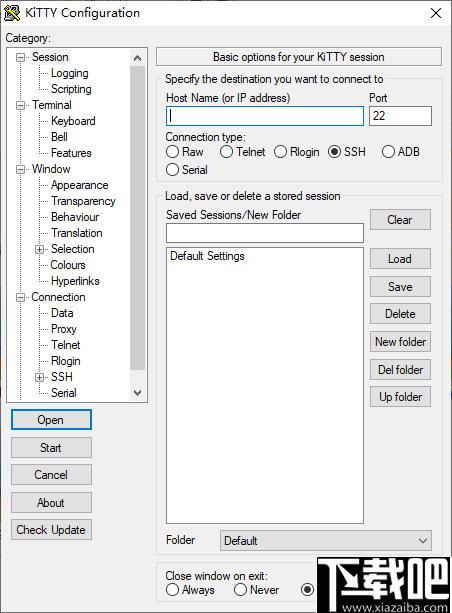Viewport: 452px width, 613px height.
Task: Click the Cancel button
Action: pyautogui.click(x=51, y=475)
